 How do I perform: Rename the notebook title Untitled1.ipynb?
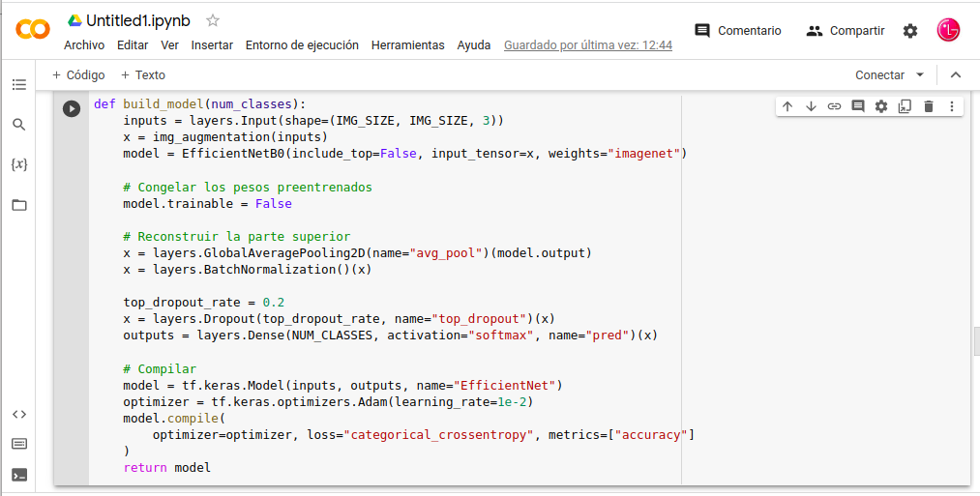(x=140, y=20)
